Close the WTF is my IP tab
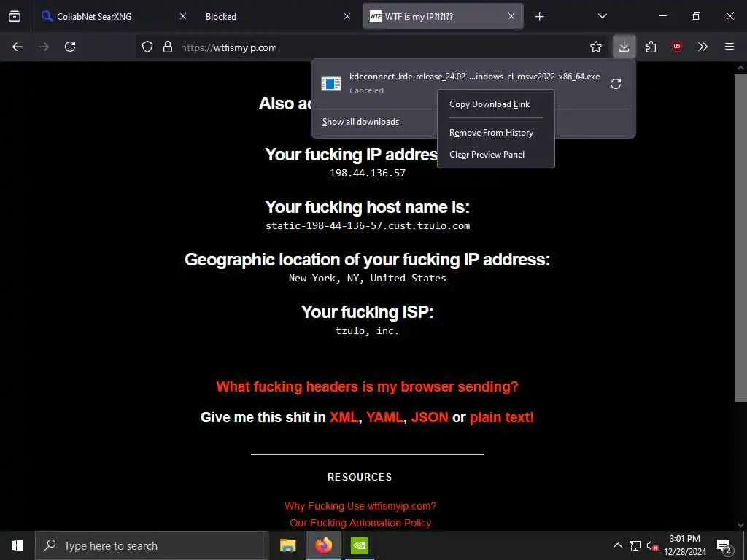This screenshot has width=747, height=560. pyautogui.click(x=511, y=16)
